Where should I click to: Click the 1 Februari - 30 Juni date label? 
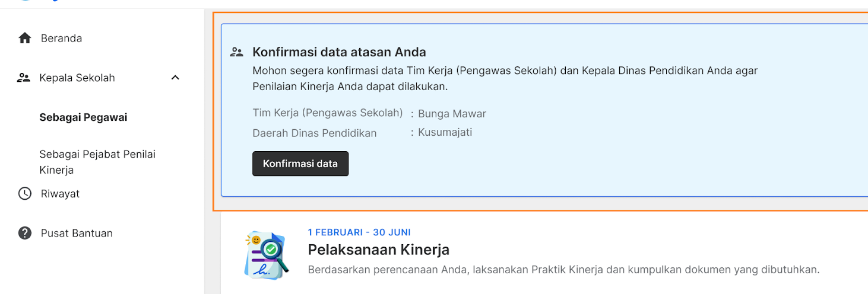359,232
